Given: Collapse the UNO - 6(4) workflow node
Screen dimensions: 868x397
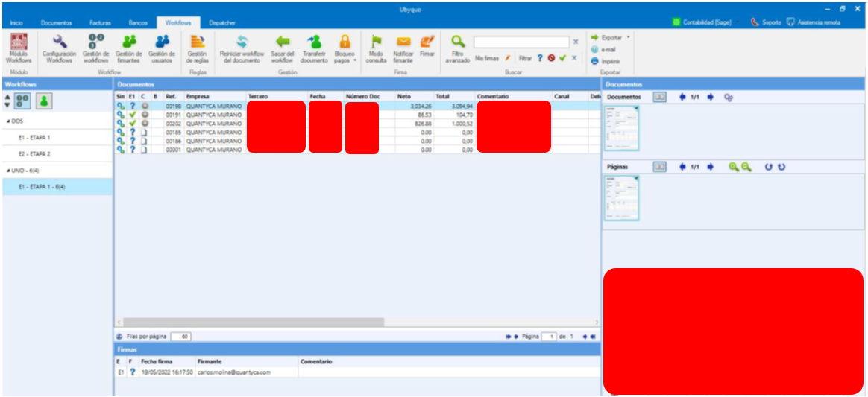Looking at the screenshot, I should click(7, 171).
